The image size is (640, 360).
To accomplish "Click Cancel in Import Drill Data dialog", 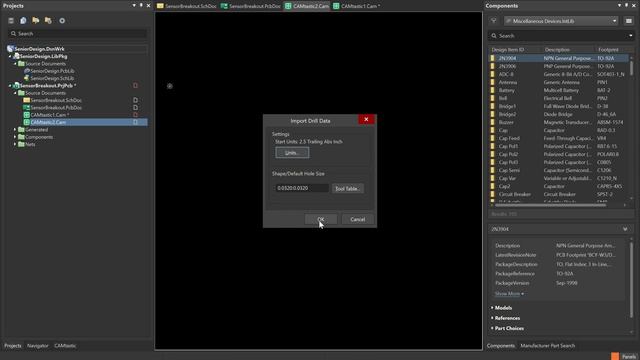I will (x=358, y=219).
